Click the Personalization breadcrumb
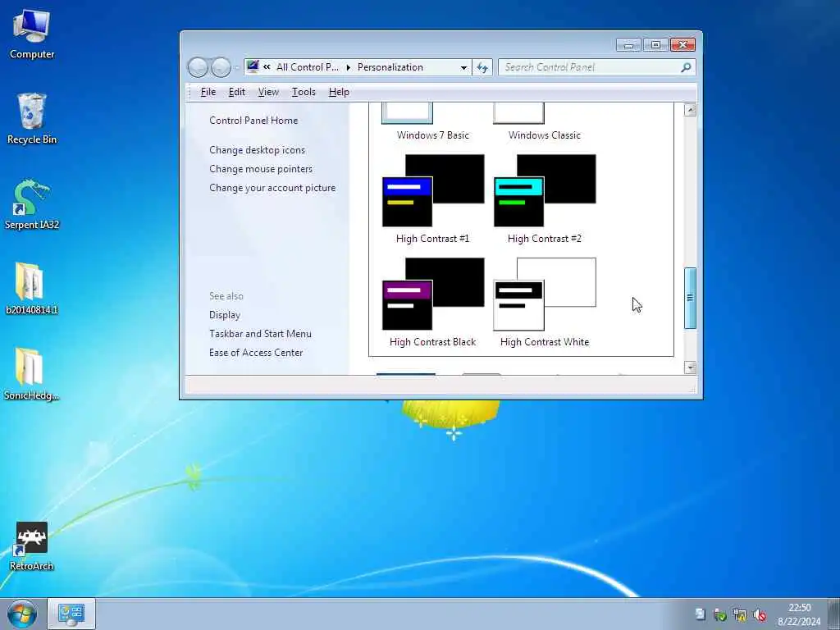The width and height of the screenshot is (840, 630). 390,67
